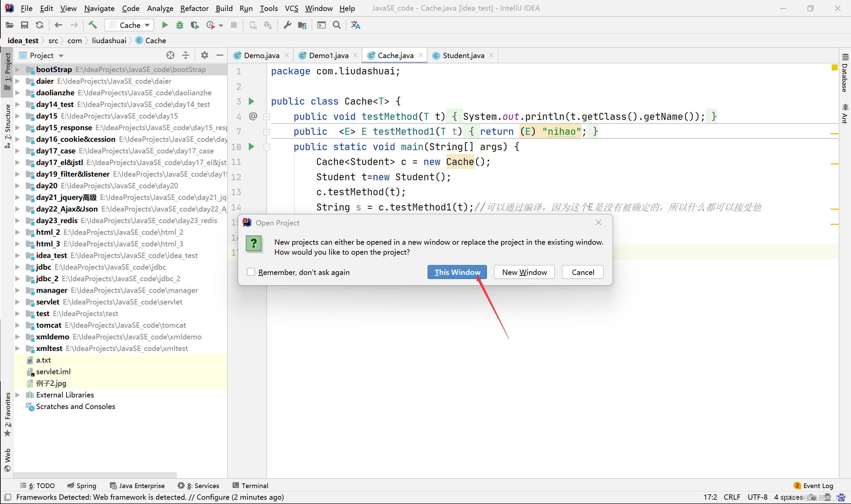Open the Event Log
The height and width of the screenshot is (504, 851).
click(813, 485)
